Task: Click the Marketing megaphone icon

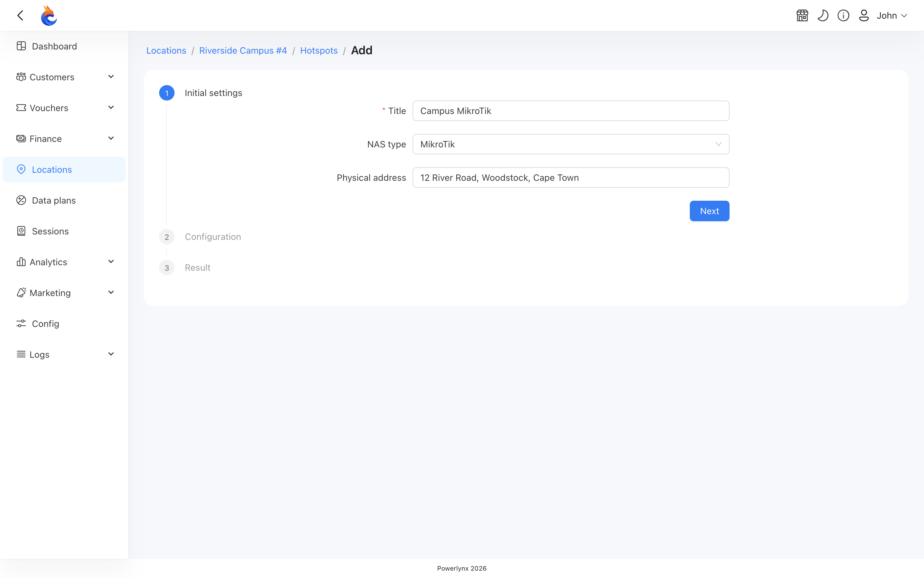Action: [x=21, y=293]
